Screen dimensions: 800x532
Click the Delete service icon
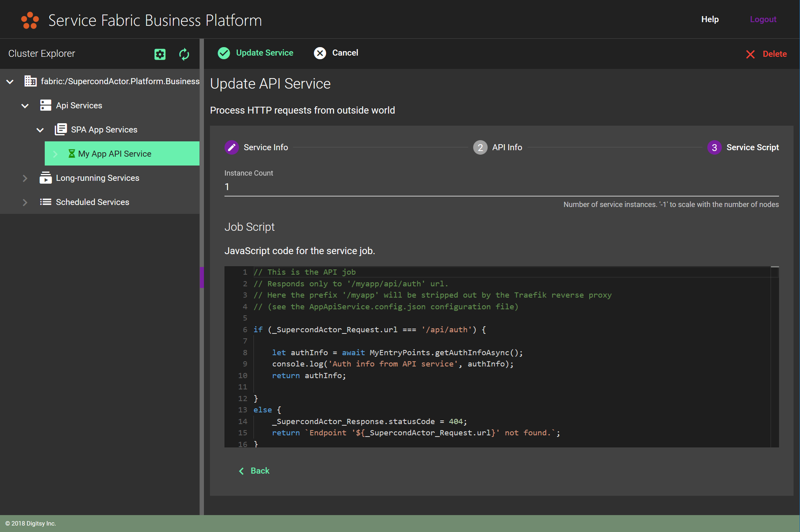750,54
